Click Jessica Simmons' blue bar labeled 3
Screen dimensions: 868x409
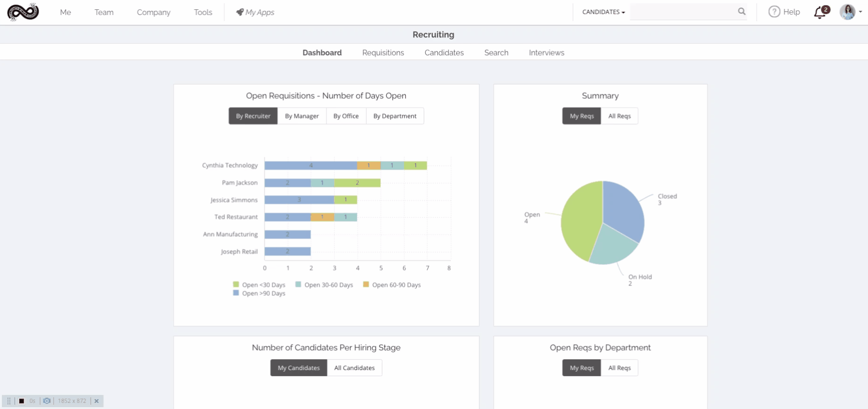coord(299,200)
